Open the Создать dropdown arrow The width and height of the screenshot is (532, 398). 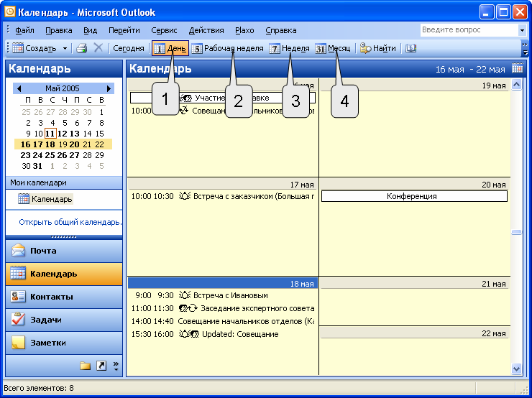pyautogui.click(x=65, y=48)
